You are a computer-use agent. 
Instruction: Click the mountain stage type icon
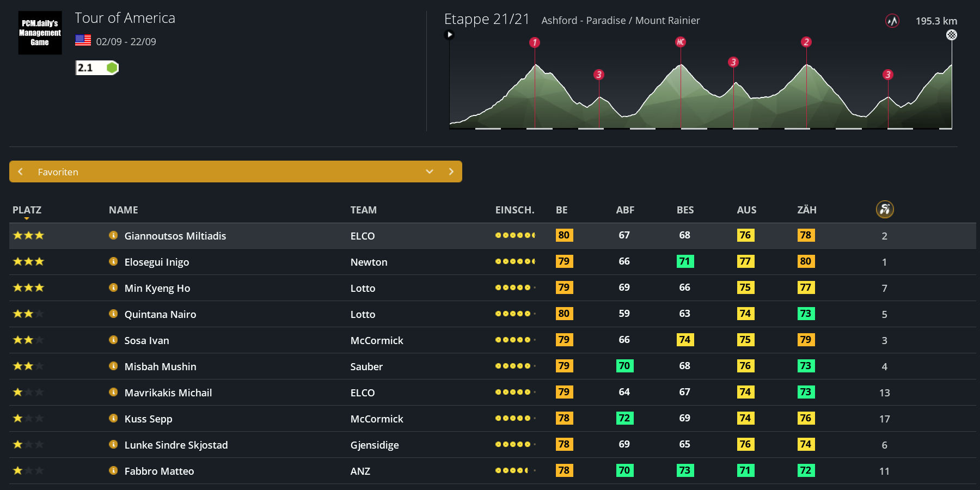tap(892, 21)
